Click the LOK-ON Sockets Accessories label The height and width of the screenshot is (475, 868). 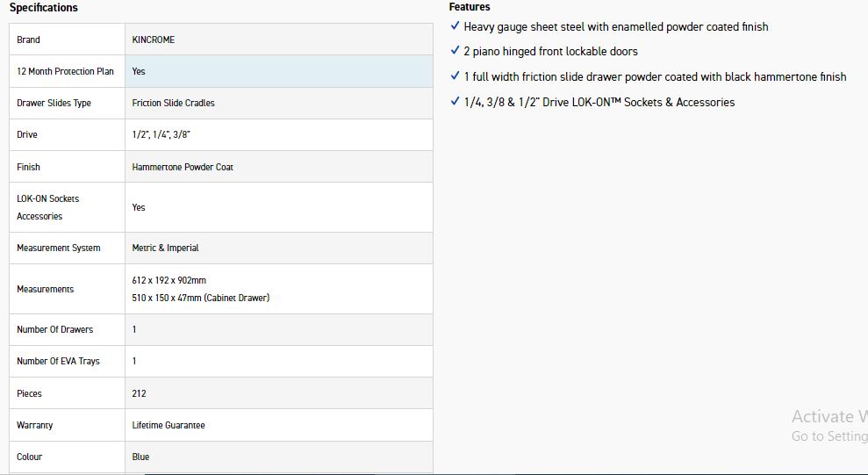pyautogui.click(x=47, y=207)
